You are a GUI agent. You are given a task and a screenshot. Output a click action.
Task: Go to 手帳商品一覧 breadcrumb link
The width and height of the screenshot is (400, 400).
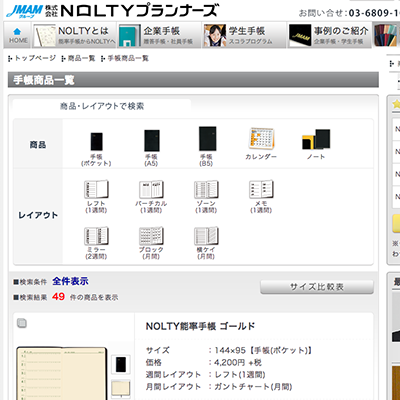(128, 58)
